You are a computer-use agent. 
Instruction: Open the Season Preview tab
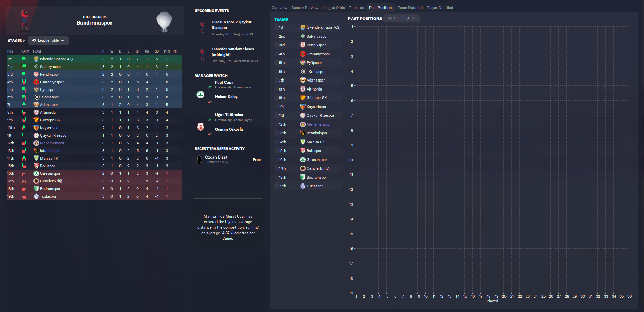point(305,8)
